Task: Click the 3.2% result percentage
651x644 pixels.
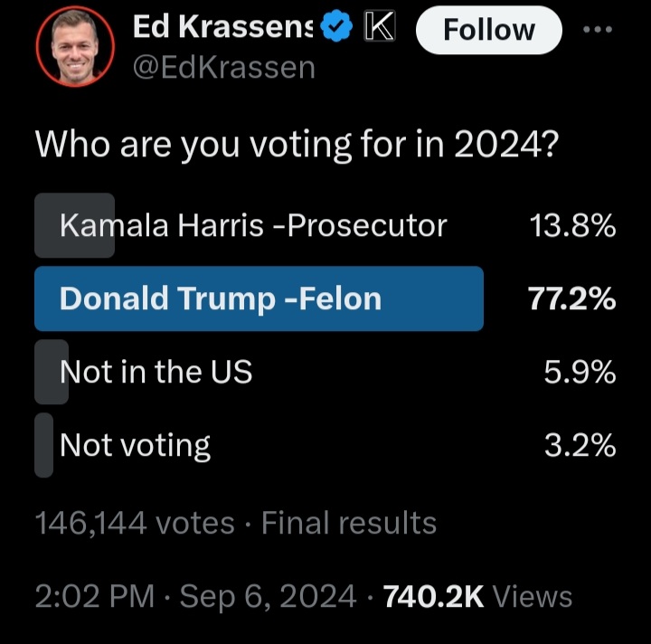Action: (x=580, y=445)
